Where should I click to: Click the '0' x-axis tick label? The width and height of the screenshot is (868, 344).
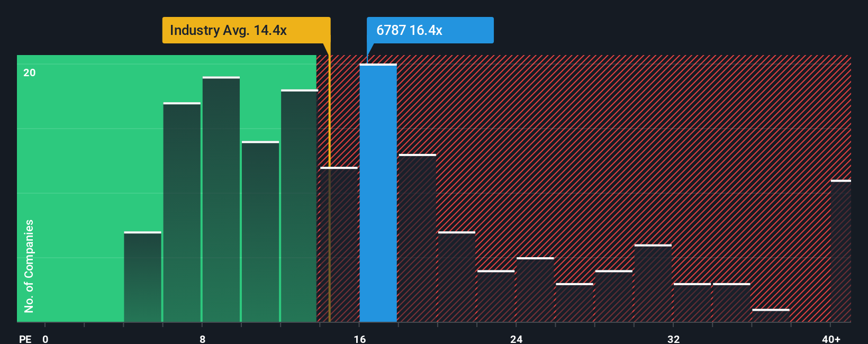[x=46, y=339]
